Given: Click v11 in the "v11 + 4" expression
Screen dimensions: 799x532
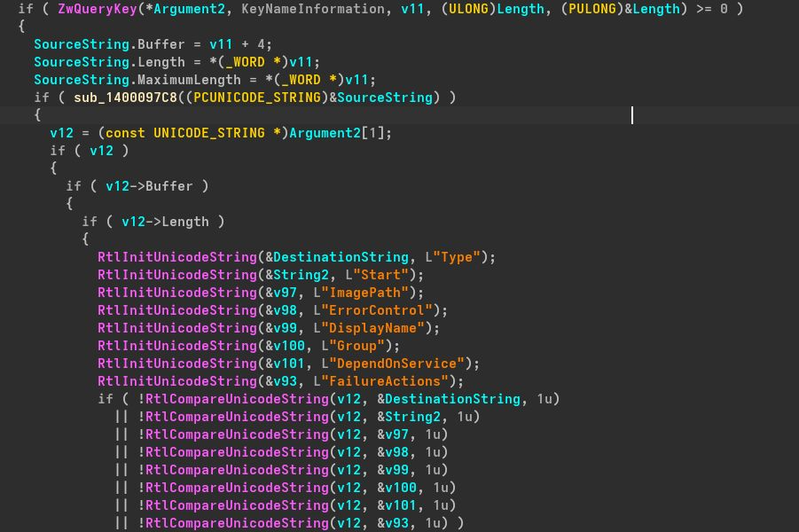Looking at the screenshot, I should 221,44.
